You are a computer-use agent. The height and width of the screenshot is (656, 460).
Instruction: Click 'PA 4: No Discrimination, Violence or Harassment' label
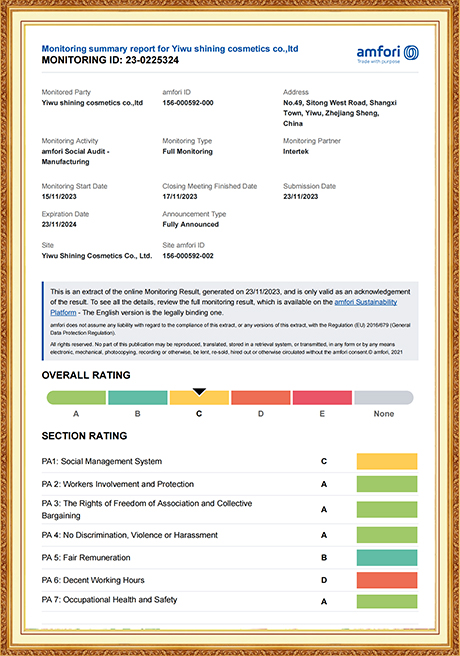click(130, 535)
